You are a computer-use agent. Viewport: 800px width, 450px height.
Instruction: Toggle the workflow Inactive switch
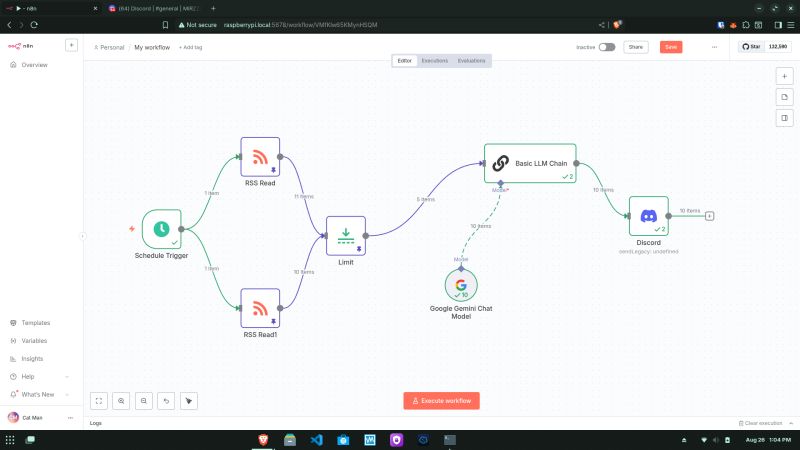[x=607, y=47]
